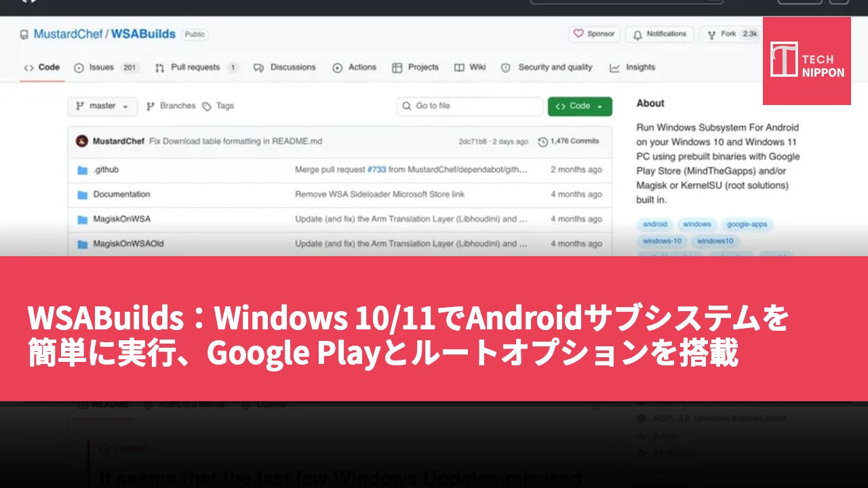Screen dimensions: 868x488
Task: Open the Tags link with tag icon
Action: click(218, 106)
